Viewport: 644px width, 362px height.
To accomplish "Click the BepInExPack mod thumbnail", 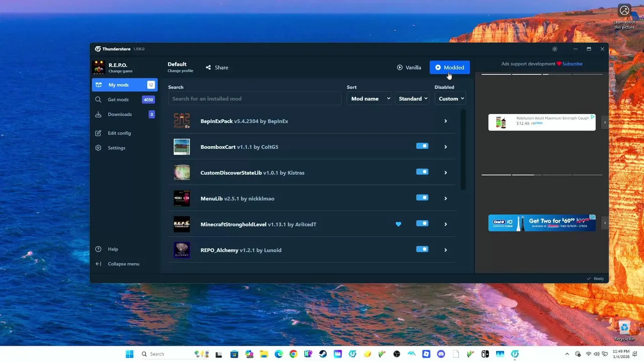I will (x=182, y=121).
